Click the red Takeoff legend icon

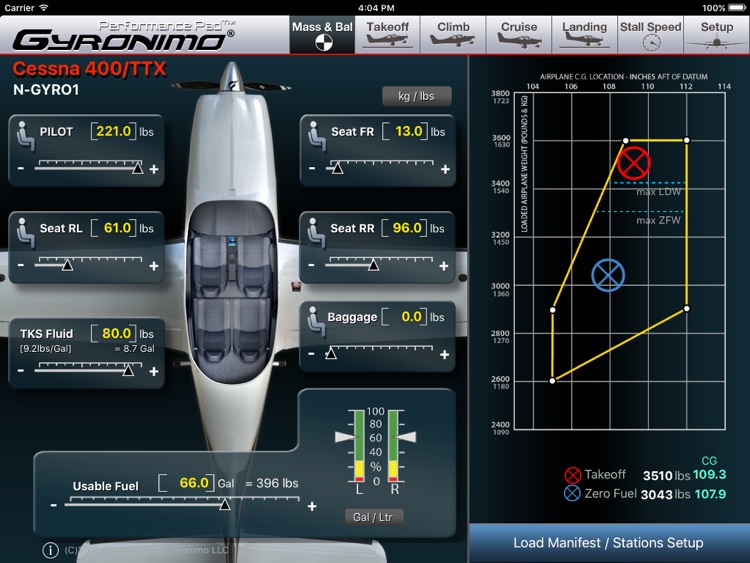click(x=573, y=475)
